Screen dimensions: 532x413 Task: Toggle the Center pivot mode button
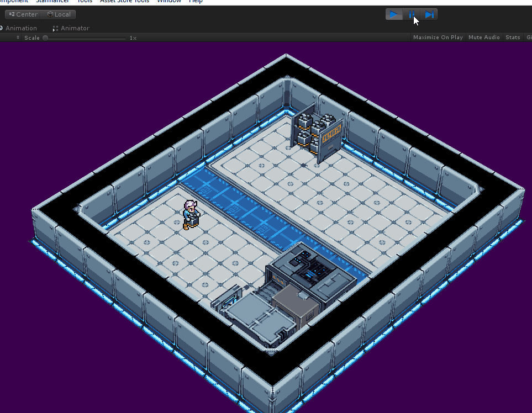(23, 14)
